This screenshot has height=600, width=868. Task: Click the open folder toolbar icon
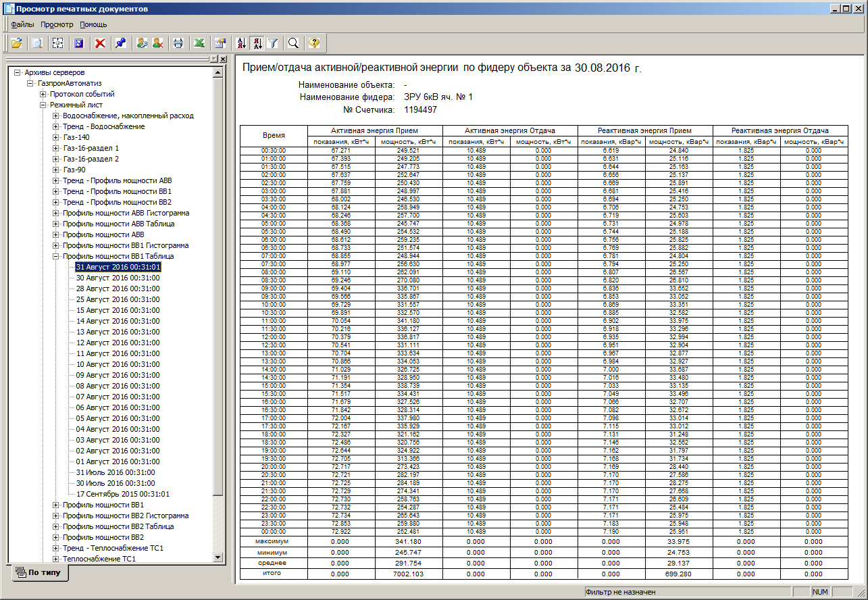[17, 43]
